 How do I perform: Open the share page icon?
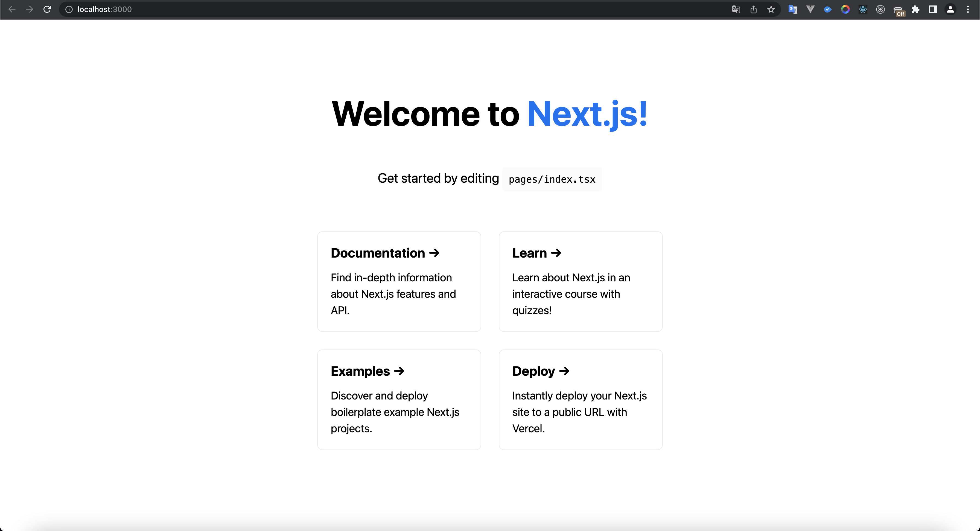[x=753, y=10]
